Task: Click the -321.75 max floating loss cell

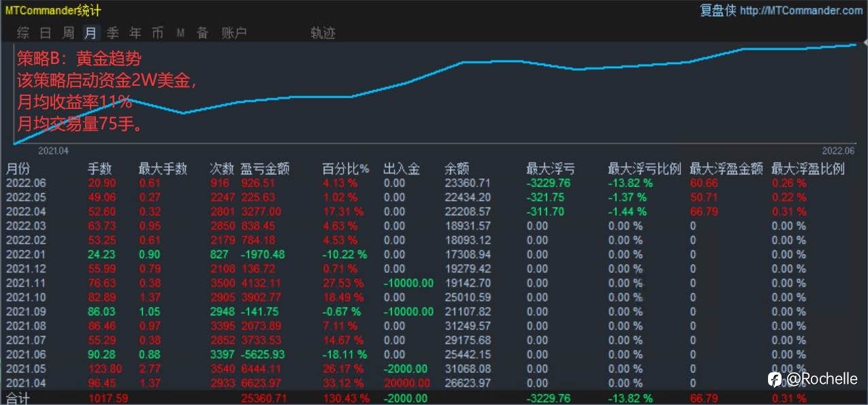Action: click(546, 197)
